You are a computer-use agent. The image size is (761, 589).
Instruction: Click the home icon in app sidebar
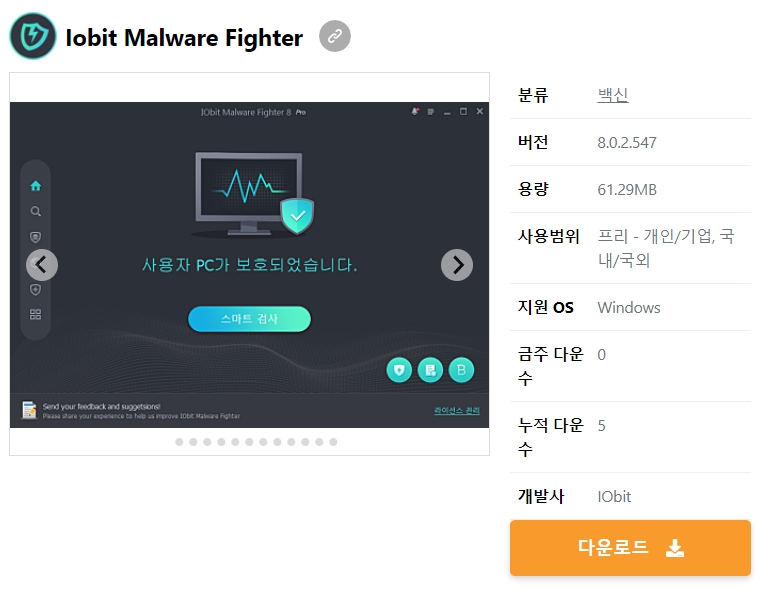pyautogui.click(x=35, y=185)
